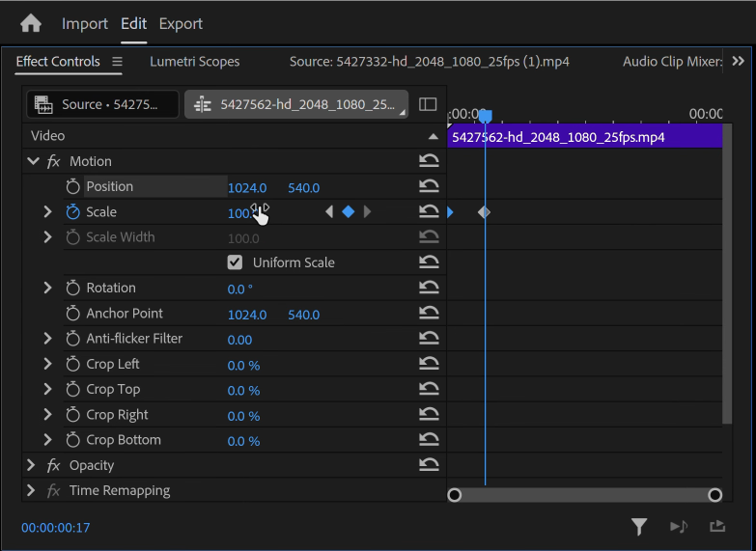Go to previous Scale keyframe
The height and width of the screenshot is (551, 756).
tap(329, 211)
